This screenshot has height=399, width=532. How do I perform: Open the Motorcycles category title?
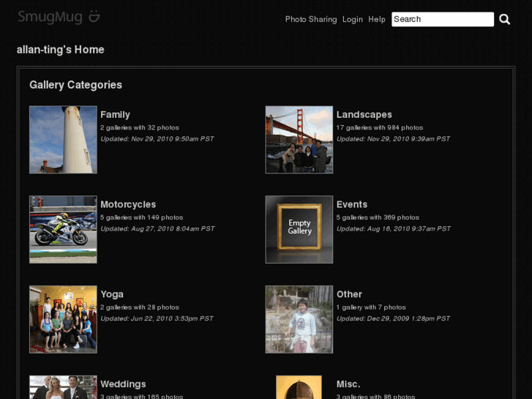pyautogui.click(x=128, y=204)
